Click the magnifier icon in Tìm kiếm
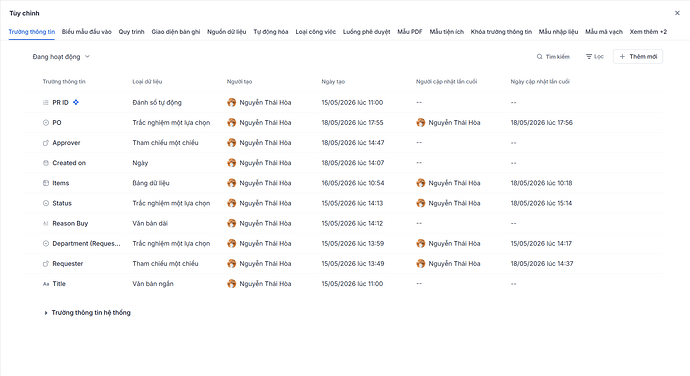The image size is (690, 376). pyautogui.click(x=540, y=57)
